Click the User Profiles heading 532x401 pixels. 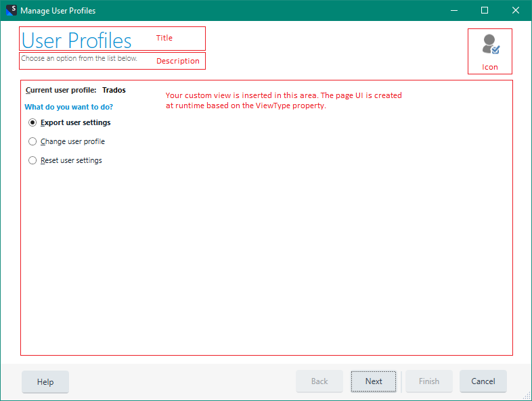(x=76, y=41)
